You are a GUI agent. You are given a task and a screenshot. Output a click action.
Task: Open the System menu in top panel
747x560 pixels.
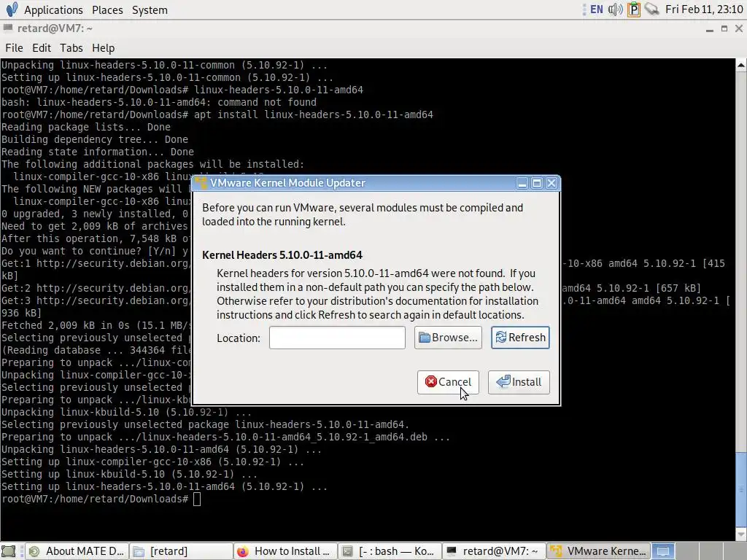150,10
